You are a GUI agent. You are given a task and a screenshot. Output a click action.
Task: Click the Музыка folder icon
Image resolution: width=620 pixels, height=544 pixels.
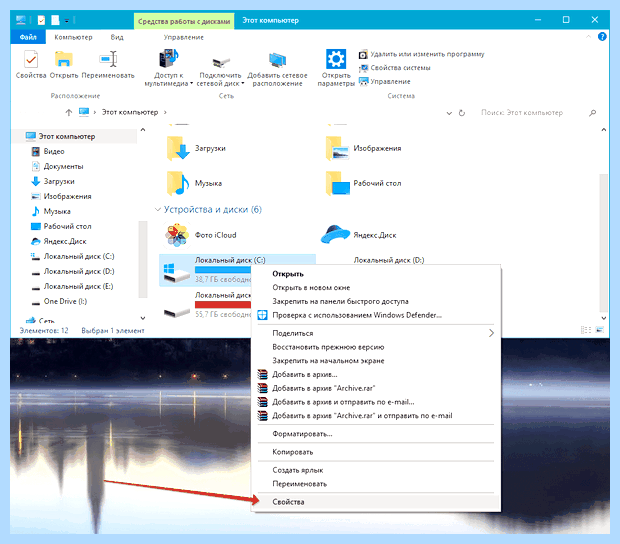(x=178, y=183)
